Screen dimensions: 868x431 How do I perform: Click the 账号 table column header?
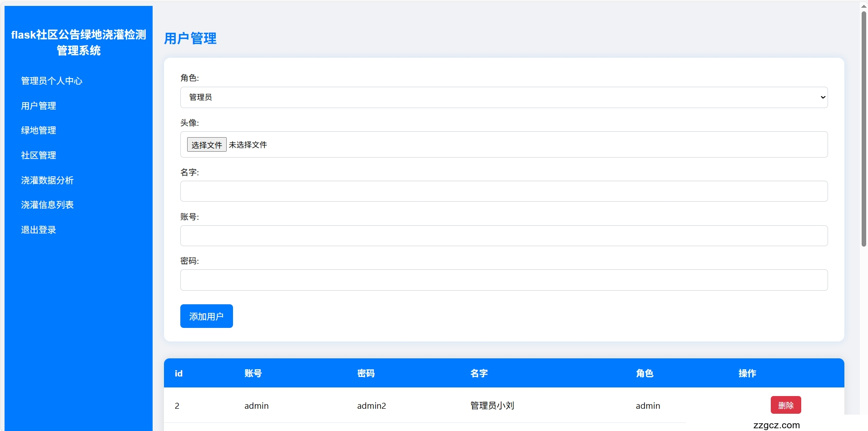253,373
